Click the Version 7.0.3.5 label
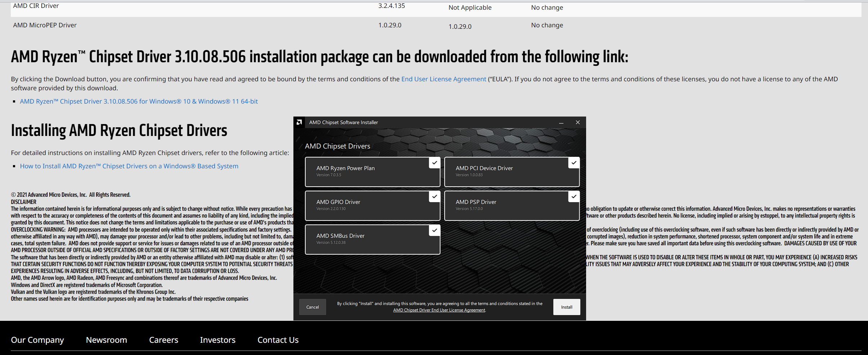Viewport: 868px width, 355px height. pyautogui.click(x=329, y=175)
